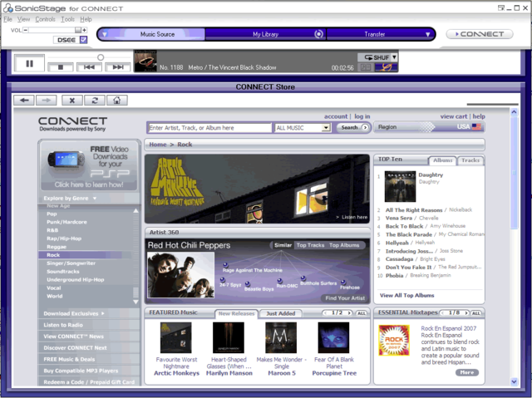Pause the current track
The width and height of the screenshot is (532, 398).
[x=30, y=63]
